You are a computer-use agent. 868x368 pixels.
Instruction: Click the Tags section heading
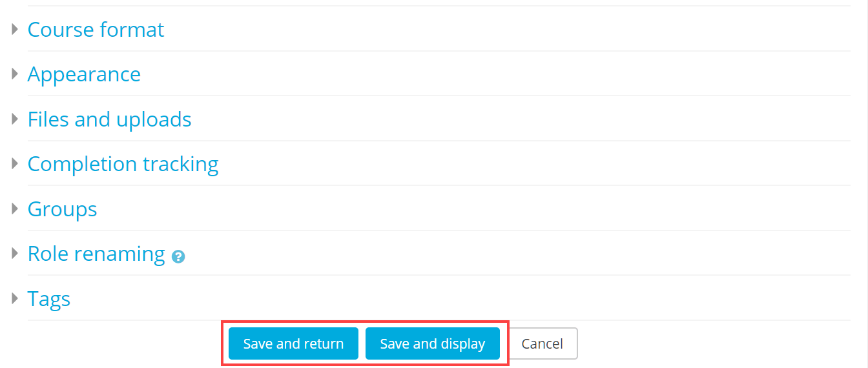point(49,300)
